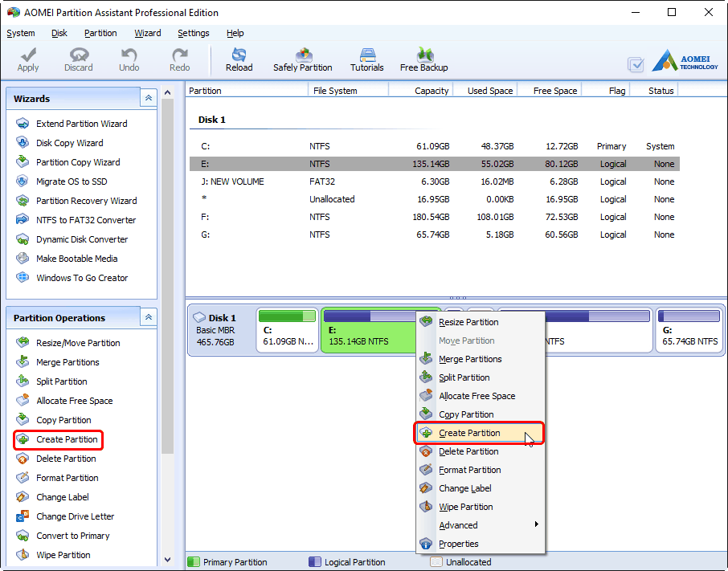This screenshot has height=571, width=728.
Task: Choose Properties in context menu
Action: [480, 544]
